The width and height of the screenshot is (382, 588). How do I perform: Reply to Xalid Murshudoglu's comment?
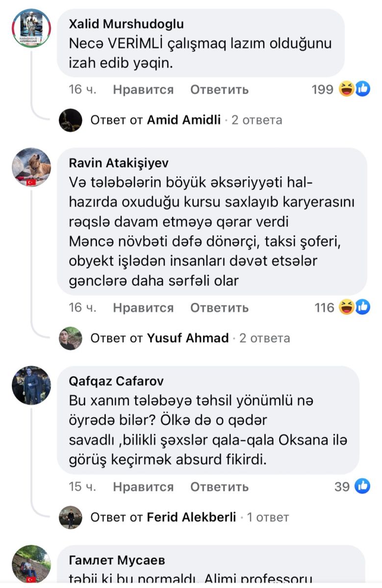219,90
